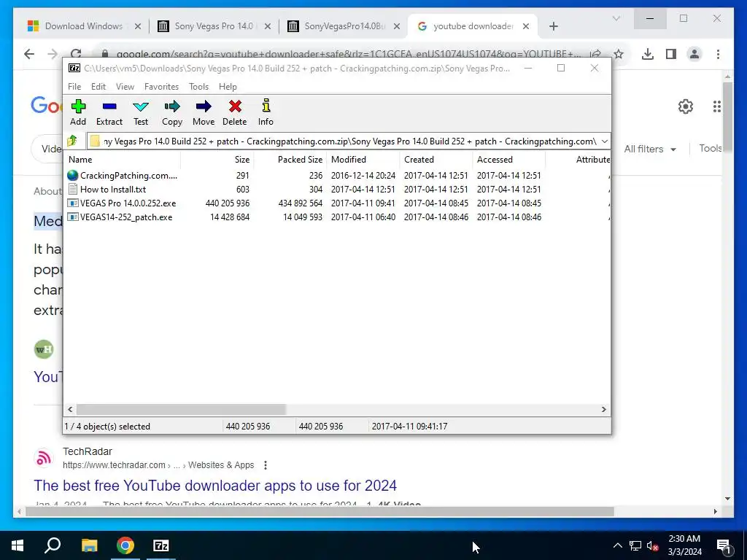Screen dimensions: 747x560
Task: Open the Info toolbar button
Action: click(x=266, y=112)
